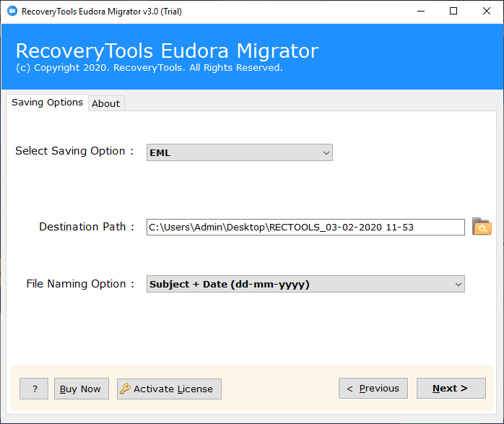Close the Eudora Migrator window
Screen dimensions: 504x424
(487, 12)
